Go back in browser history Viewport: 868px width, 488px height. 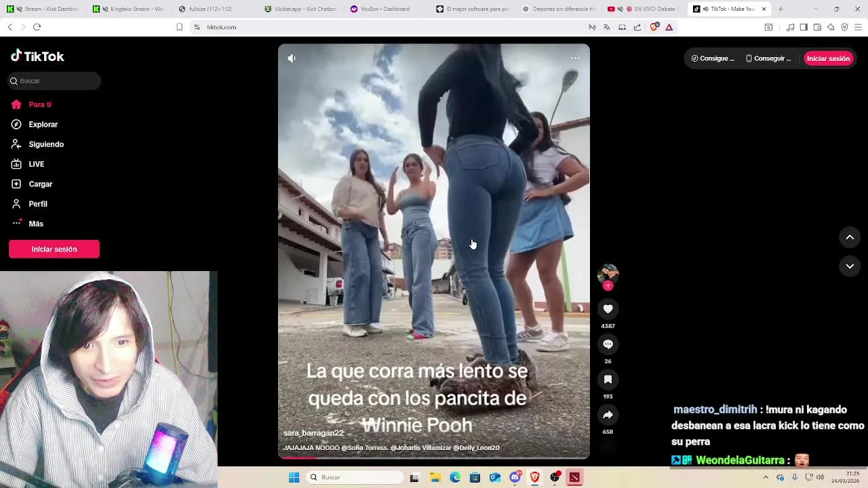9,27
